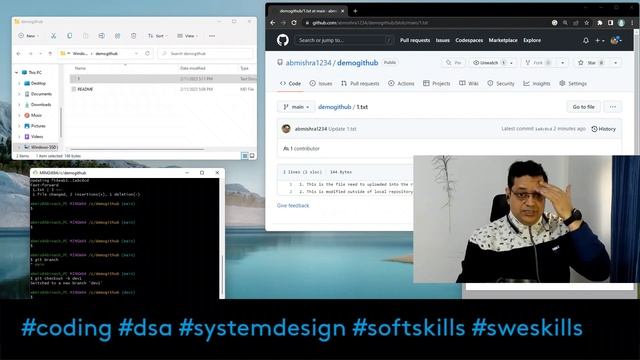This screenshot has width=640, height=360.
Task: Open the Security tab
Action: (501, 83)
